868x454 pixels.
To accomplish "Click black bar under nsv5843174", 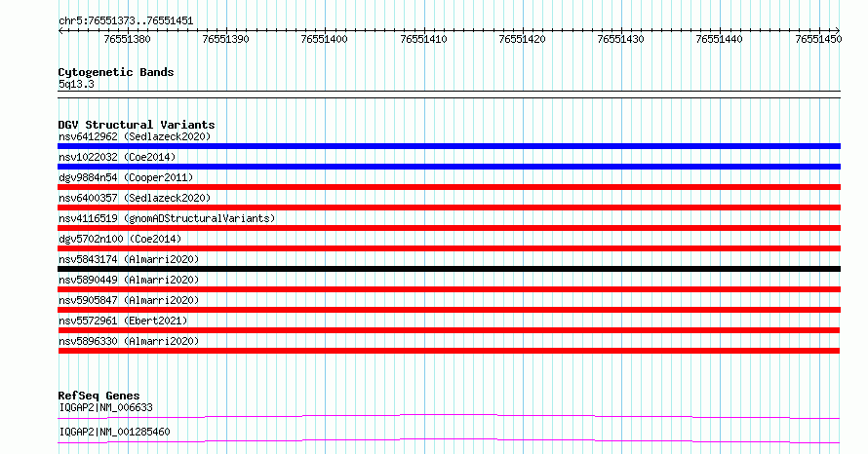I will click(x=449, y=269).
